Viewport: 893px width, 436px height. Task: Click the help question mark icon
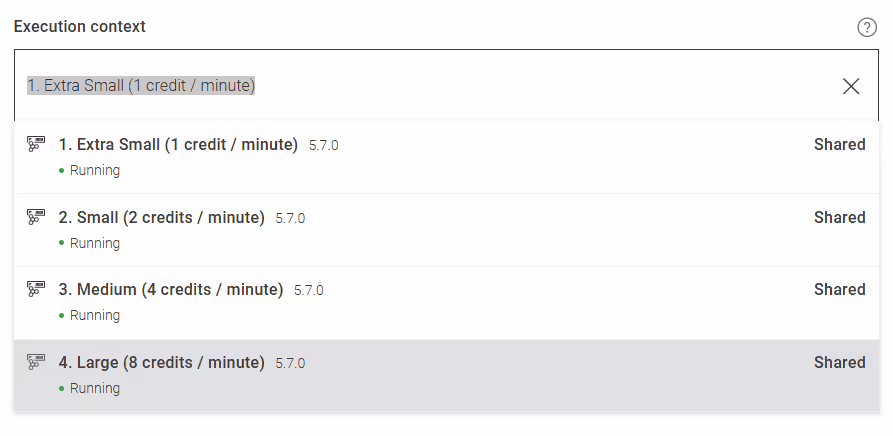point(867,27)
